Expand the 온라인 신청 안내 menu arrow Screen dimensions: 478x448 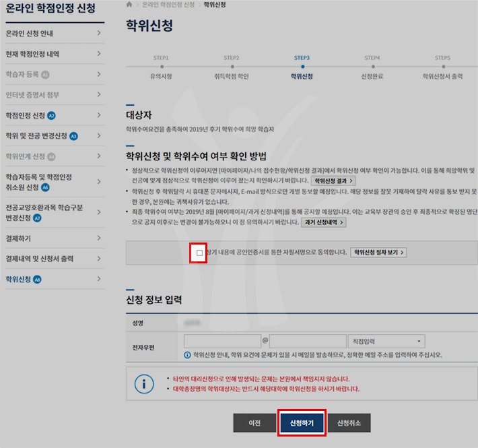[99, 33]
